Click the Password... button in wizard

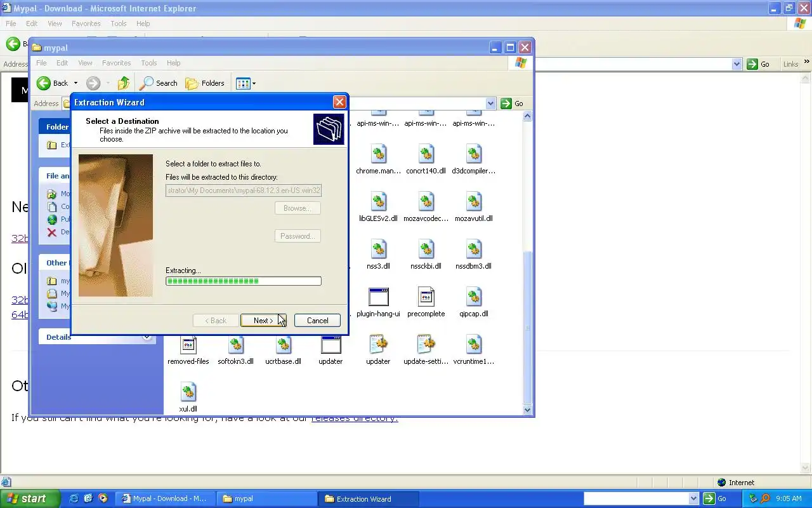[298, 236]
